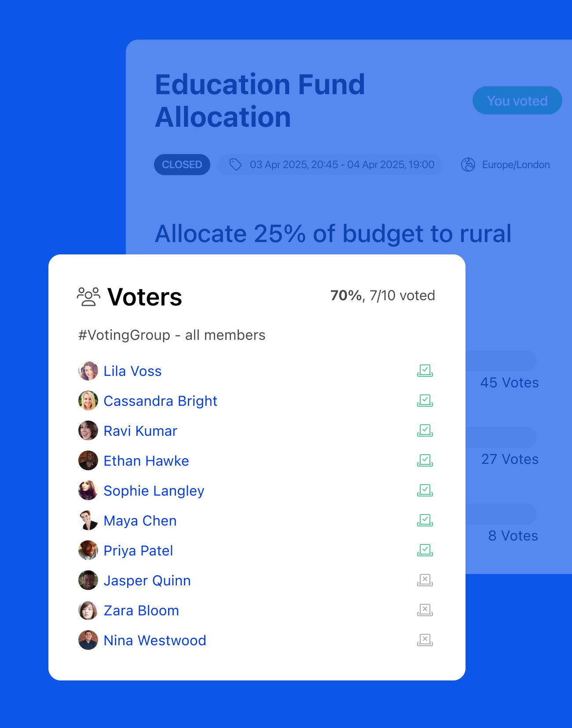Toggle the voted checkmark for Sophie Langley
The height and width of the screenshot is (728, 572).
tap(425, 490)
